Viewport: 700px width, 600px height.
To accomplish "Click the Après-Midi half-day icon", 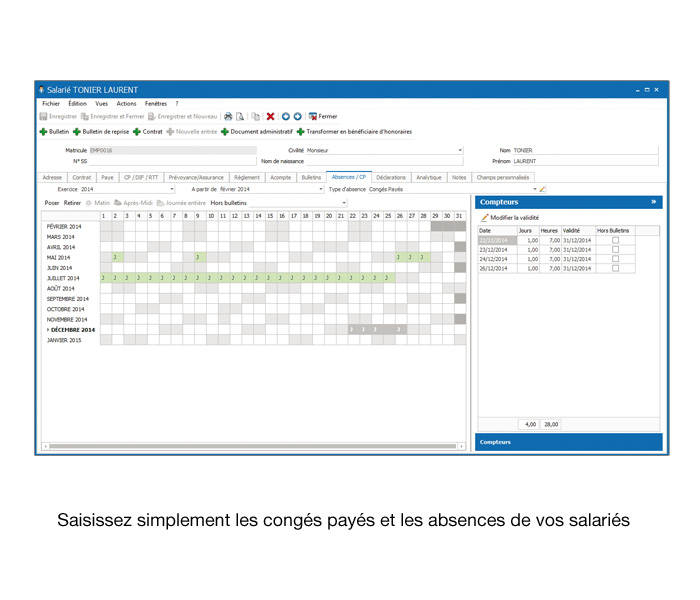I will [x=118, y=203].
